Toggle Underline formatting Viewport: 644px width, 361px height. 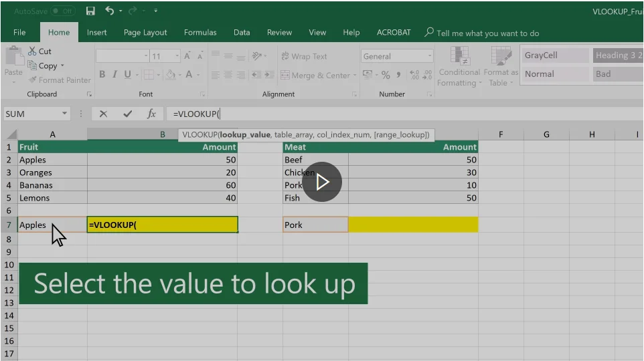tap(128, 74)
